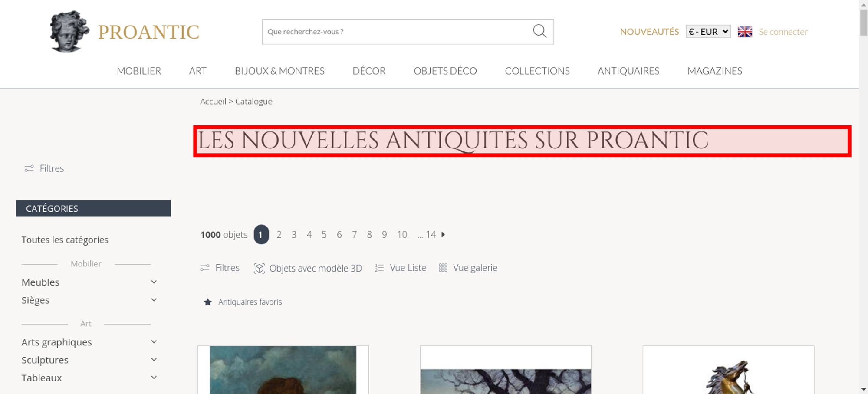Switch to Vue Liste
Viewport: 868px width, 394px height.
(401, 268)
